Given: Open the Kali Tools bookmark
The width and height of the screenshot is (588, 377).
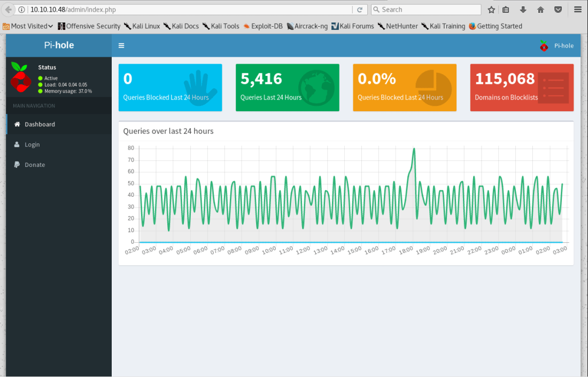Looking at the screenshot, I should 221,26.
